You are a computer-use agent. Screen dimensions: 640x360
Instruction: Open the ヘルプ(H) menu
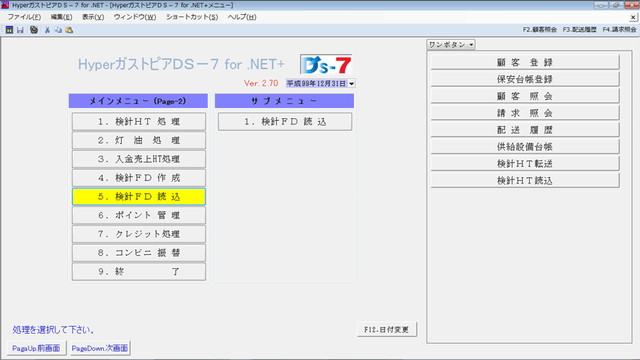coord(242,17)
